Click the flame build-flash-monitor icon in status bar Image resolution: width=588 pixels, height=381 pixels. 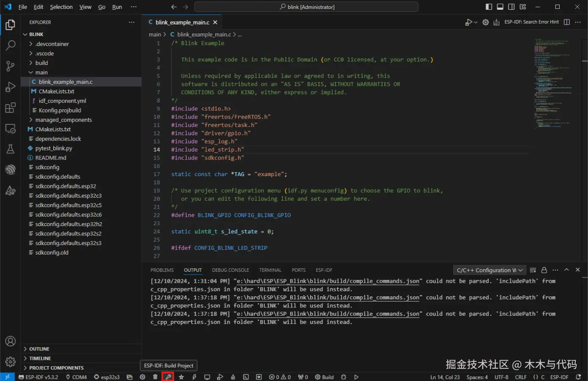pos(233,377)
